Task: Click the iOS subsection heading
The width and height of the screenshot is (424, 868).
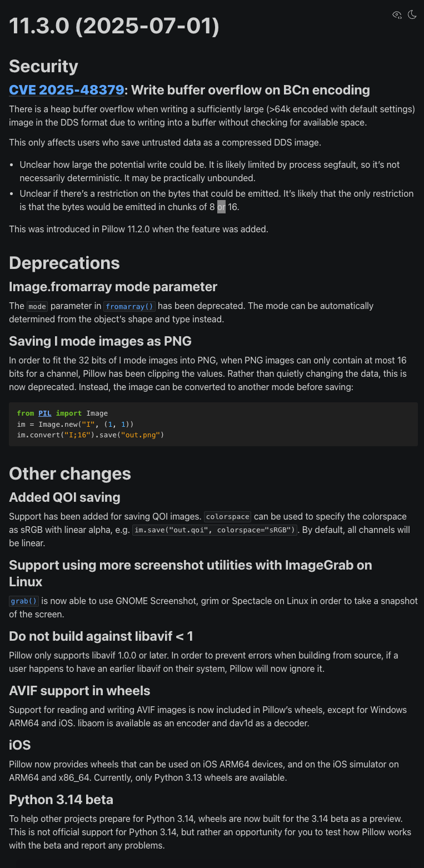Action: (20, 745)
